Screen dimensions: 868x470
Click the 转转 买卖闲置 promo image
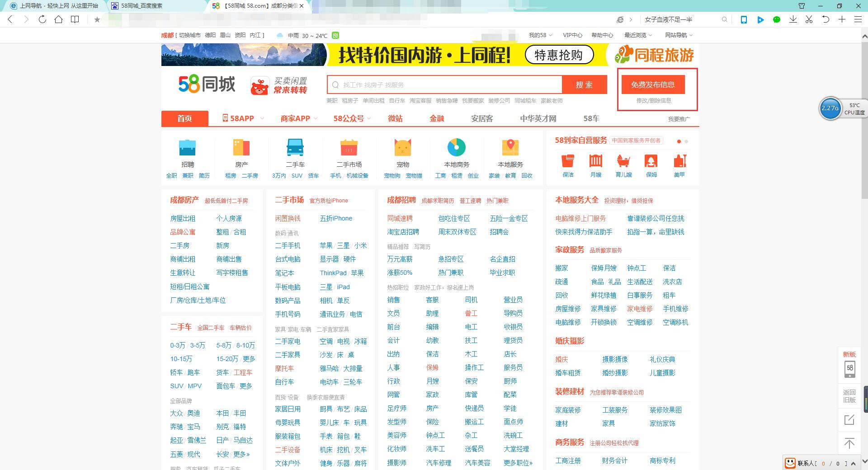tap(279, 85)
